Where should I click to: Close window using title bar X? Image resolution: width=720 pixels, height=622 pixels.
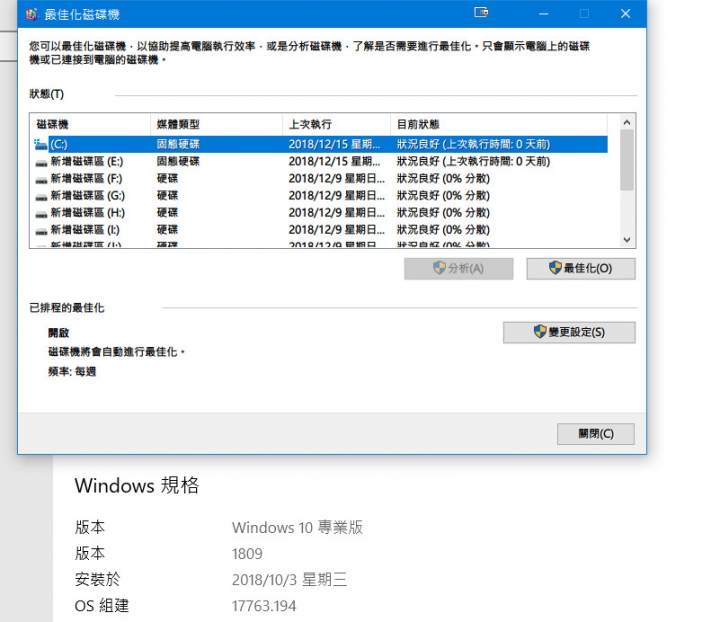coord(625,14)
